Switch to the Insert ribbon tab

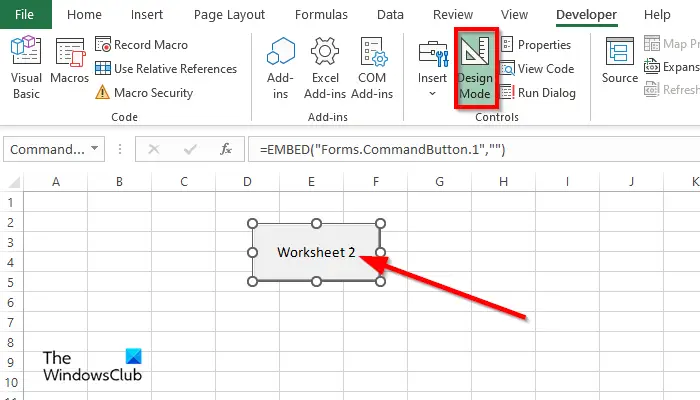146,15
